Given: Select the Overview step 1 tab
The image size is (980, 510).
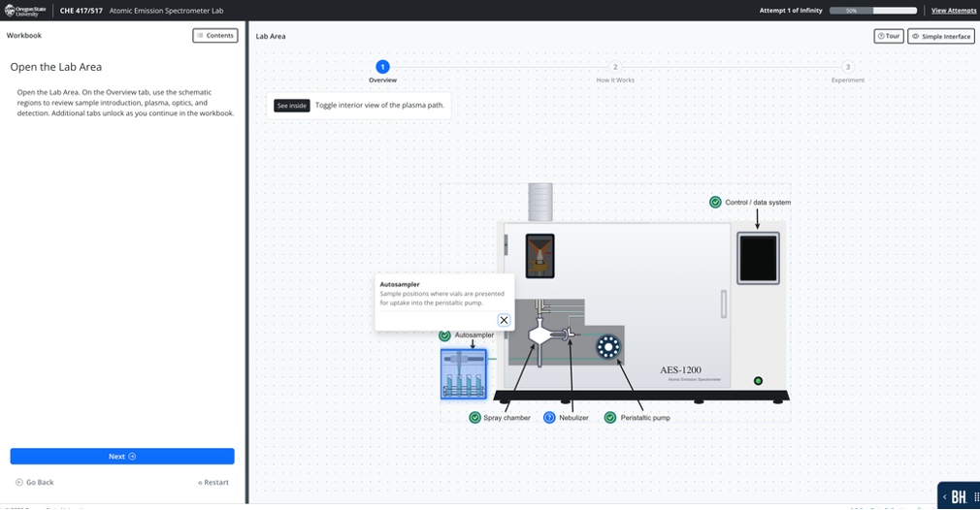Looking at the screenshot, I should 382,67.
